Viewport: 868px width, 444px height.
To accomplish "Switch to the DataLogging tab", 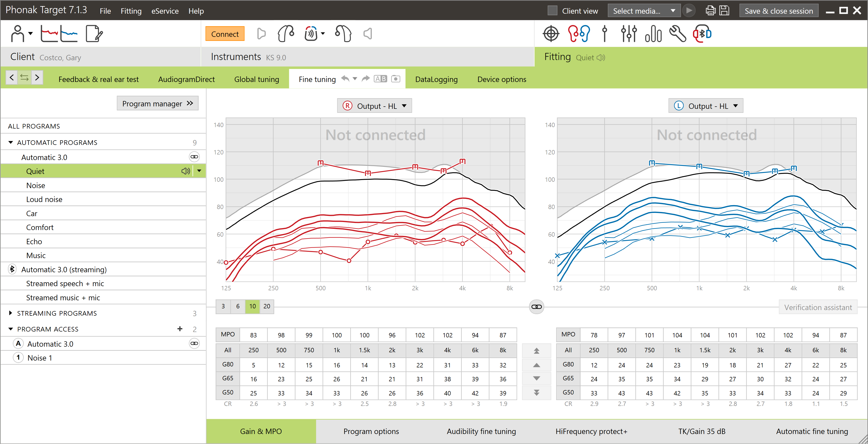I will tap(436, 79).
